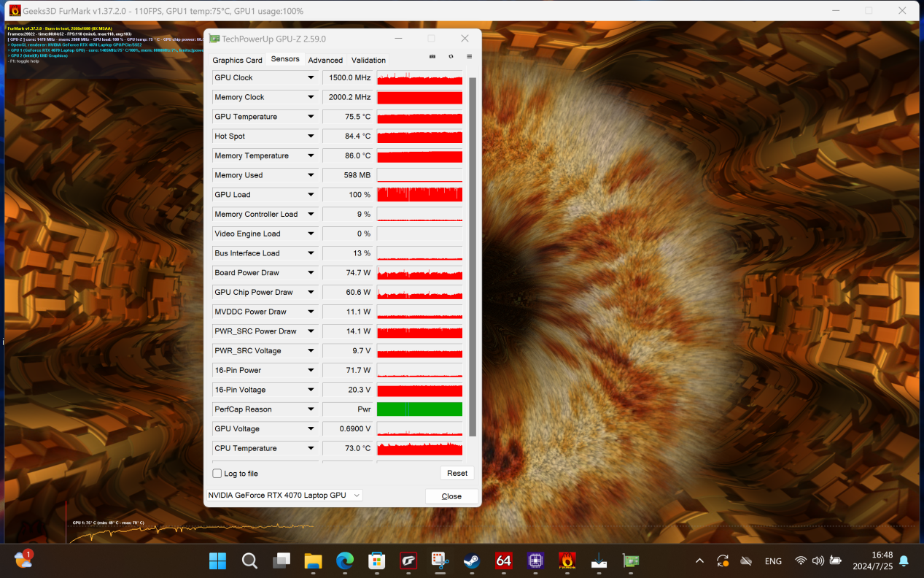Viewport: 924px width, 578px height.
Task: Switch to GPU-Z on the taskbar
Action: [x=631, y=560]
